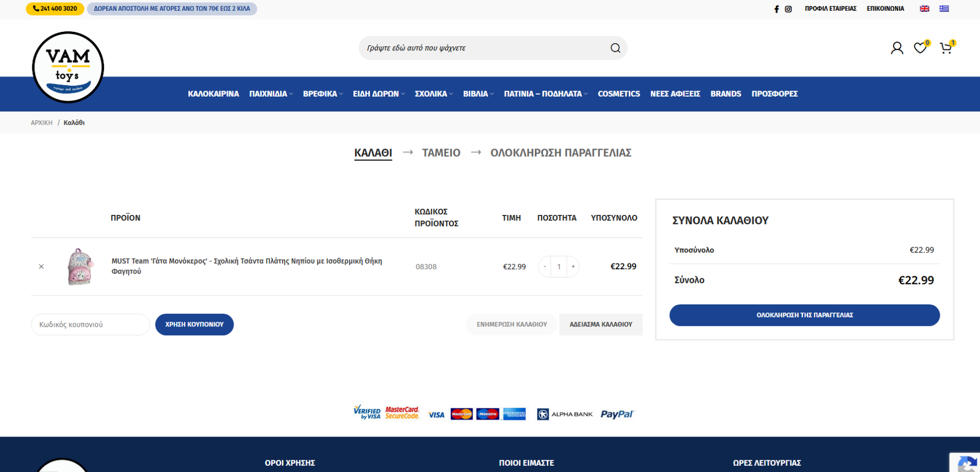Screen dimensions: 980x472
Task: Expand the ΣΧΟΛΙΚΑ dropdown menu
Action: coord(434,94)
